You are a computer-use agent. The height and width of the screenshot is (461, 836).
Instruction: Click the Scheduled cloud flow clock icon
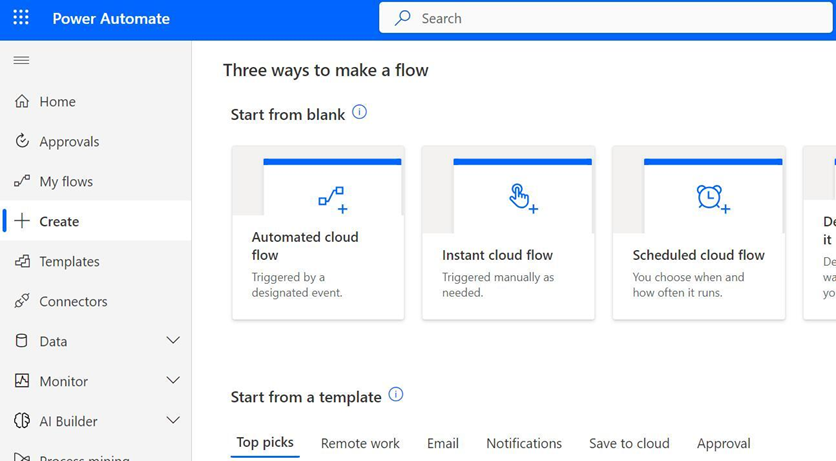click(x=713, y=199)
